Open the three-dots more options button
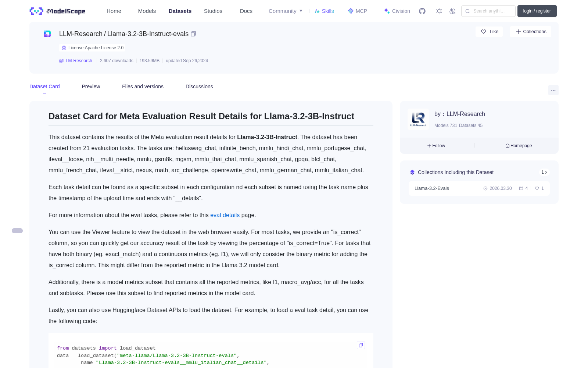 tap(553, 90)
